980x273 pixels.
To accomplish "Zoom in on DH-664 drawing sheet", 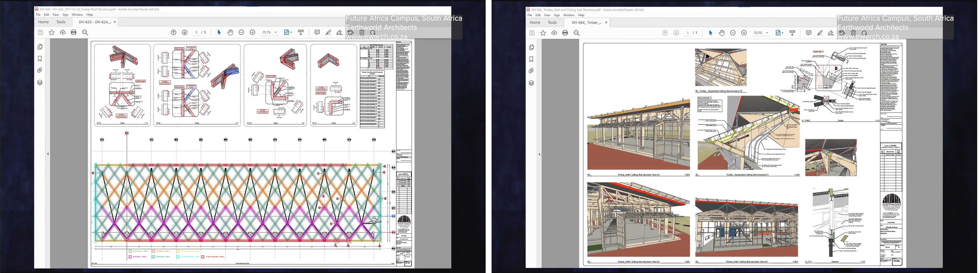I will pyautogui.click(x=744, y=33).
